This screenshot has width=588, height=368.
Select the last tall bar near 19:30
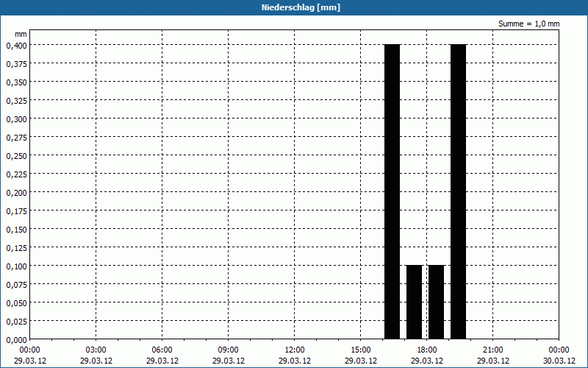pos(458,191)
